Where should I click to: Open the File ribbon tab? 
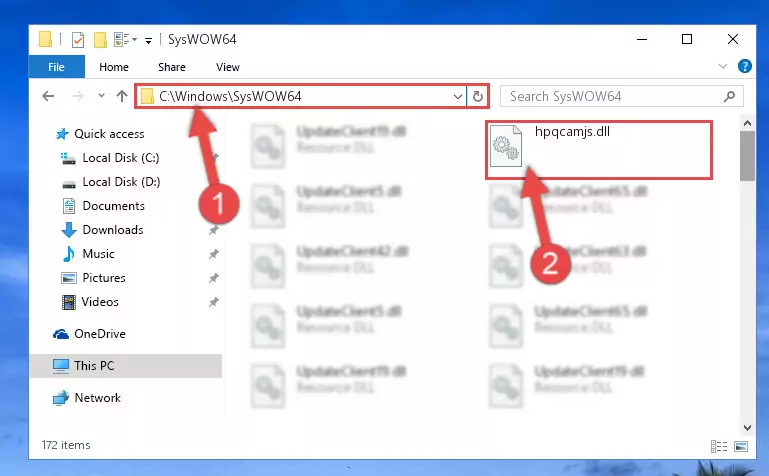coord(56,67)
